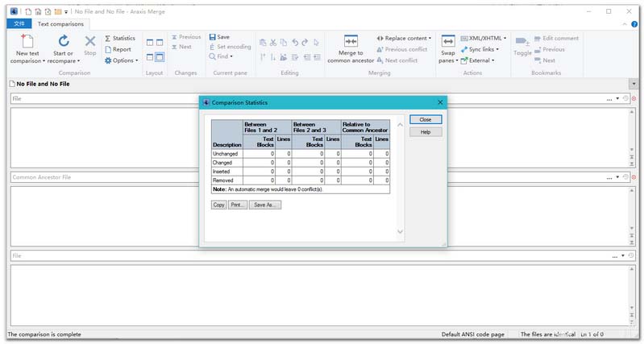644x344 pixels.
Task: Select the Text comparisons ribbon tab
Action: coord(60,24)
